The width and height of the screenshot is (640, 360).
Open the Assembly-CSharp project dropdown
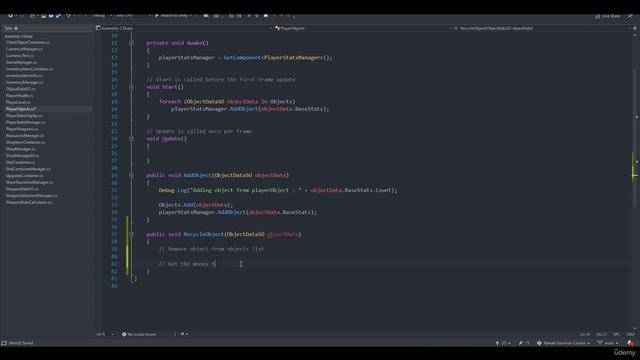(x=183, y=28)
